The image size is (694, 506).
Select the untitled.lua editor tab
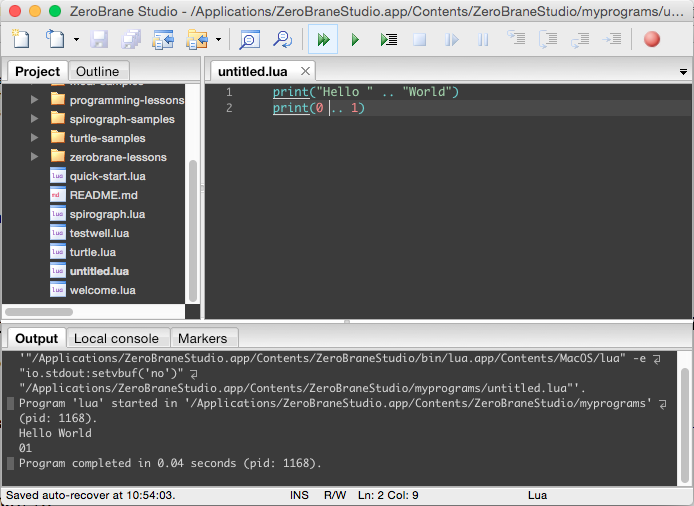click(253, 71)
